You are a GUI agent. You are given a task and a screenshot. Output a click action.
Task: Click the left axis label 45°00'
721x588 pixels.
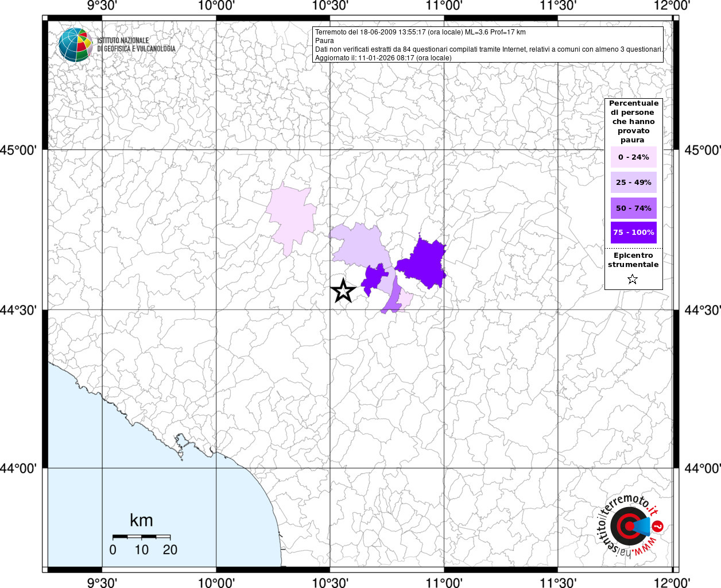(x=19, y=150)
